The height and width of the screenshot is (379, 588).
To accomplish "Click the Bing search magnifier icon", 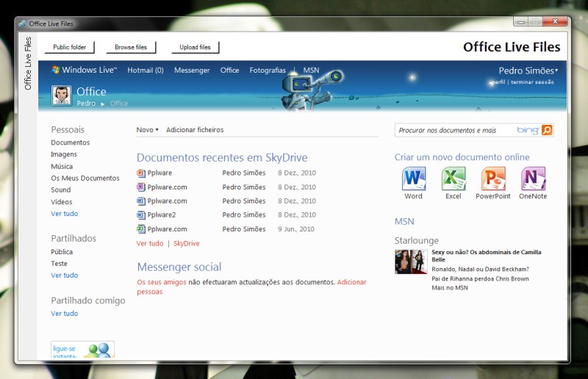I will pos(547,130).
